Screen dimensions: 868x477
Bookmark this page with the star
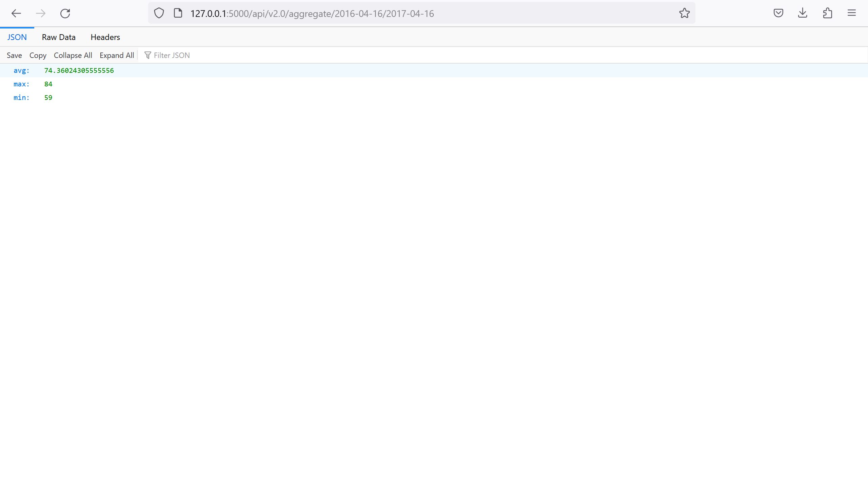pyautogui.click(x=684, y=13)
